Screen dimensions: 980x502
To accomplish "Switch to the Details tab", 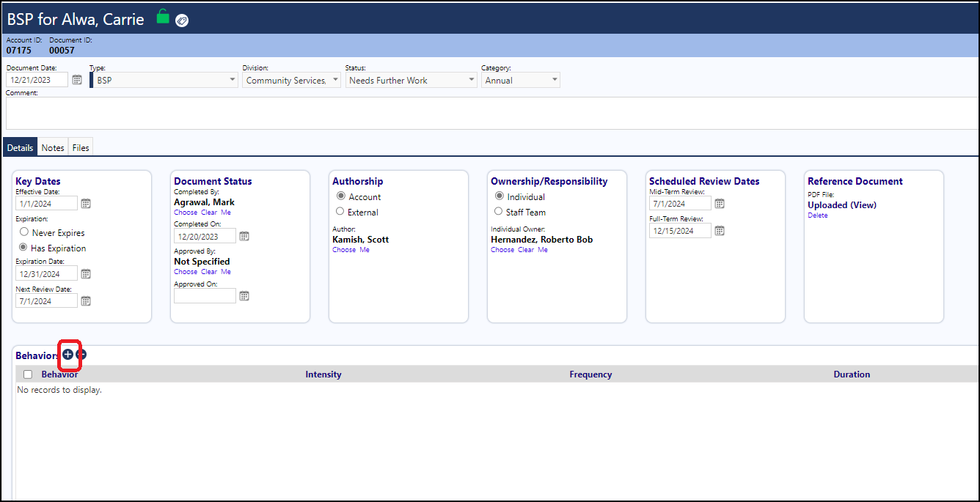I will tap(20, 147).
